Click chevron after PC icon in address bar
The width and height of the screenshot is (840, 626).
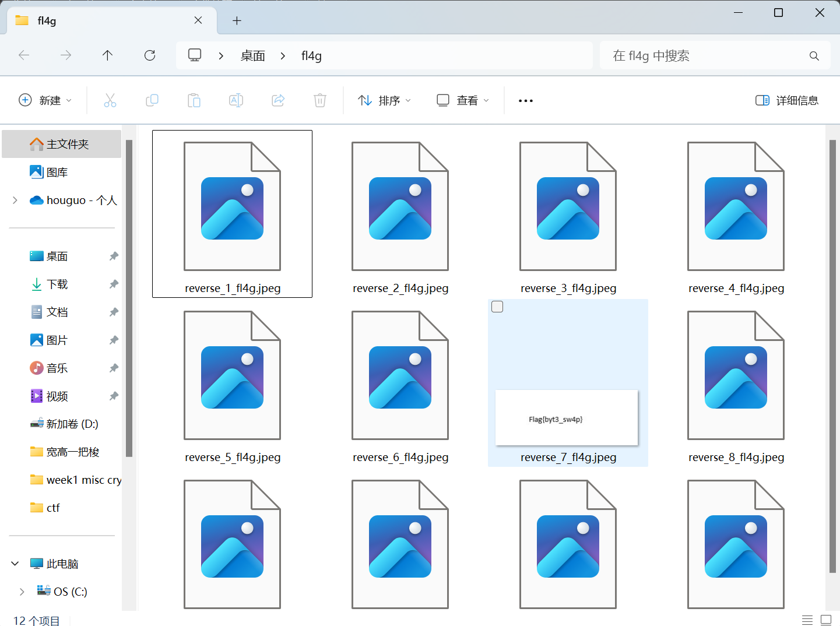click(x=221, y=55)
